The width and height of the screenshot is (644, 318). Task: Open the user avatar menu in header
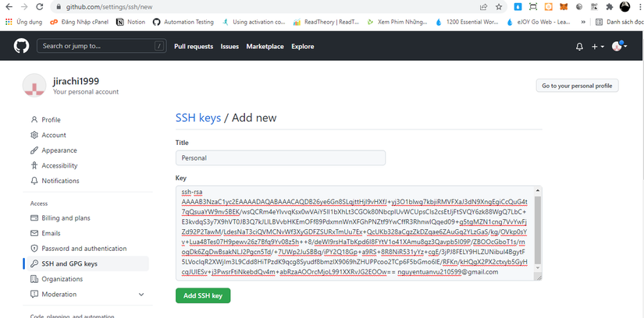(619, 46)
